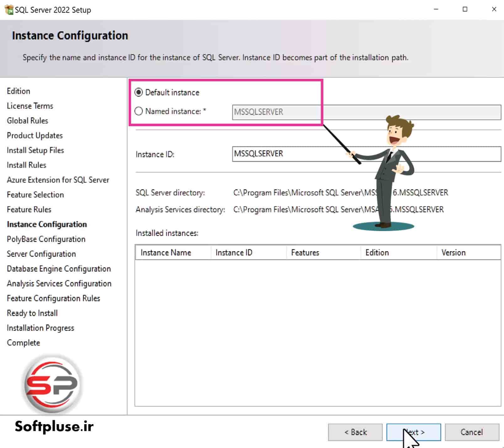Select the Ready to Install step
The width and height of the screenshot is (504, 448).
click(x=32, y=313)
